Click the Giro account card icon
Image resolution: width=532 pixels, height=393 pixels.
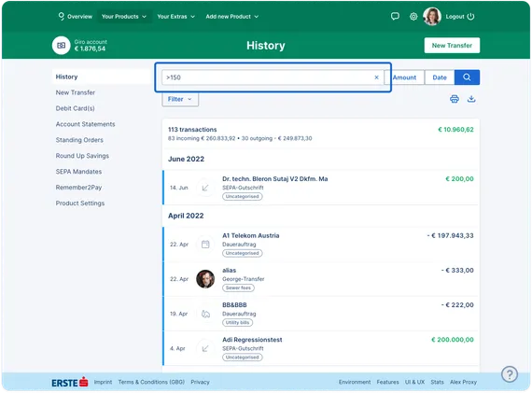tap(61, 45)
